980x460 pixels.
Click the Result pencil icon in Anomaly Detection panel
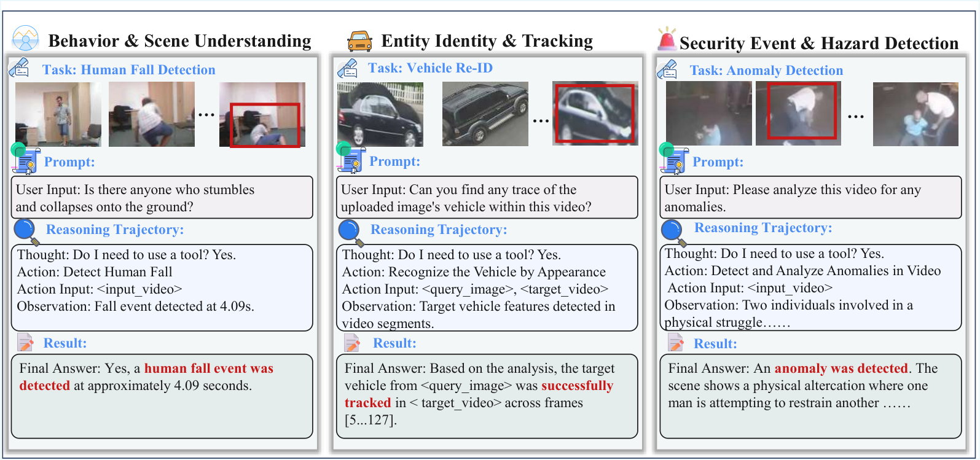click(x=676, y=342)
